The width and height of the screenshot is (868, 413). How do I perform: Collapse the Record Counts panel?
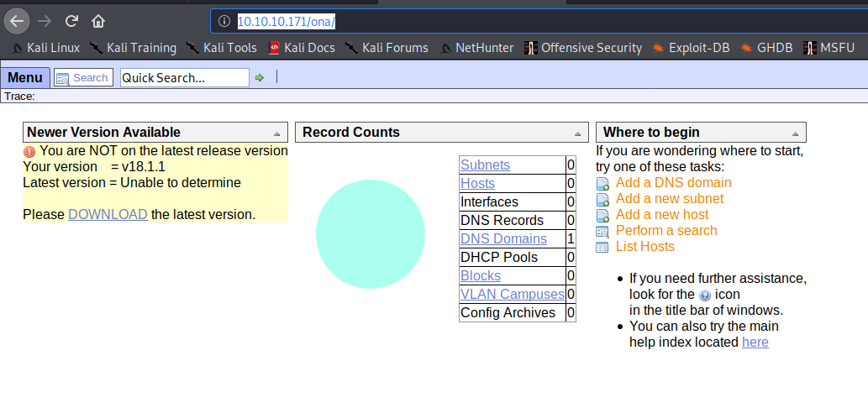[x=576, y=133]
